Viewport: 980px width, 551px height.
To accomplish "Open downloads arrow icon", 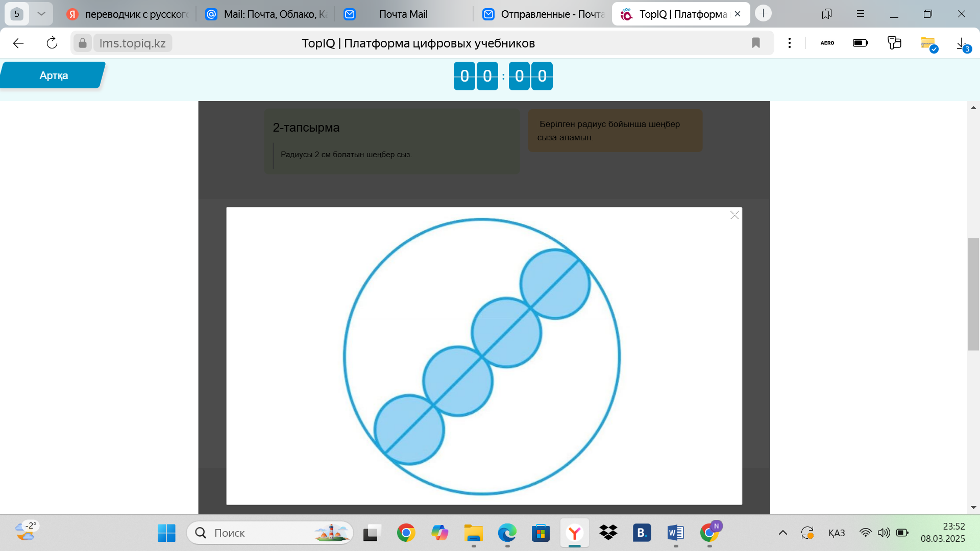I will pyautogui.click(x=962, y=43).
